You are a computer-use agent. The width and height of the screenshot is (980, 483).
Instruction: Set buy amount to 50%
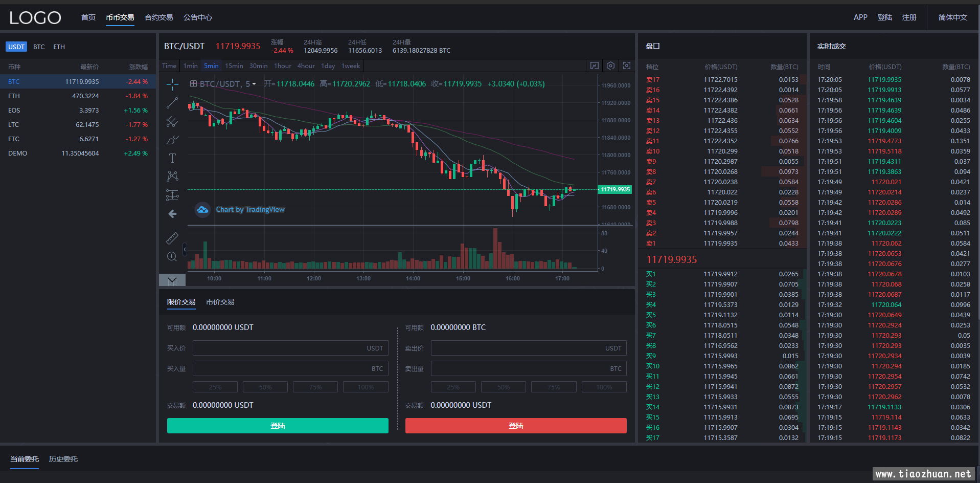(265, 387)
